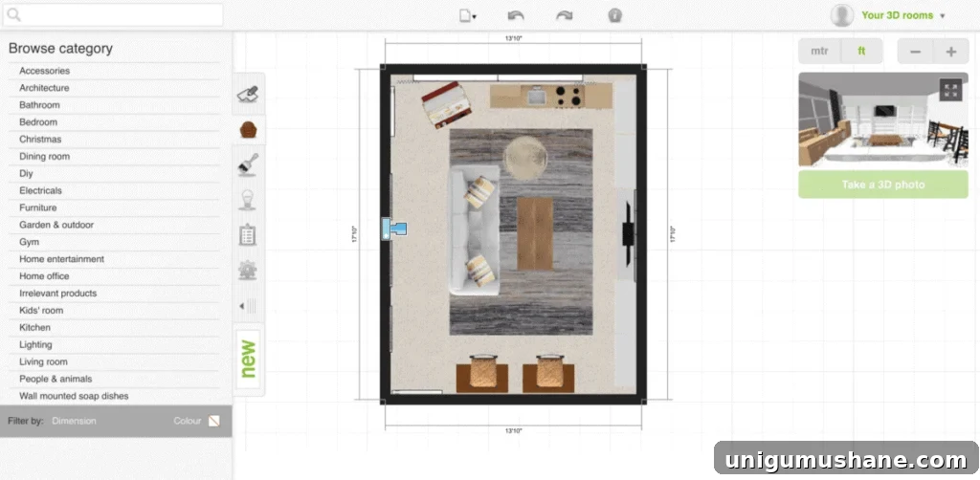Select the room construction trowel tool

coord(248,95)
